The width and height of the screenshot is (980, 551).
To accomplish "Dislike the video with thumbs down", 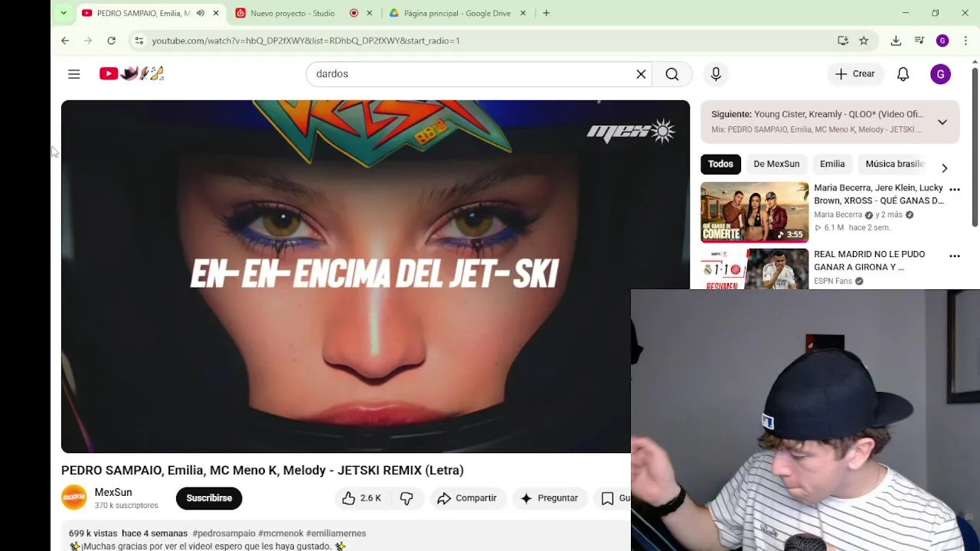I will [x=407, y=498].
